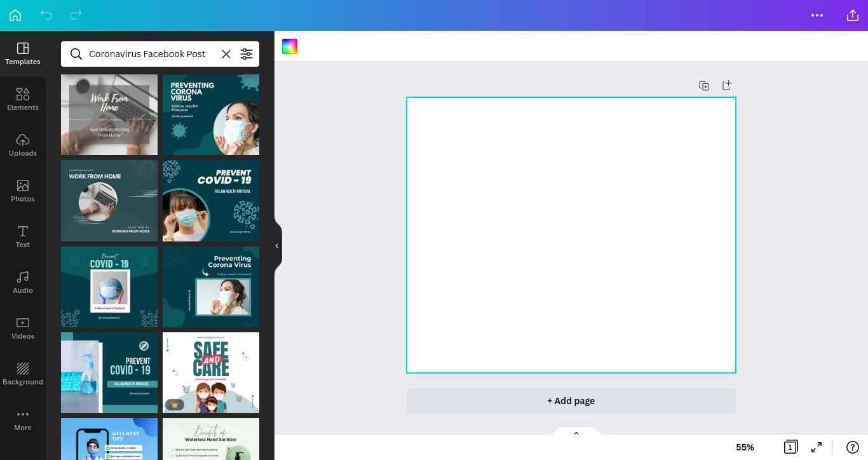Click the blank white canvas page

tap(571, 235)
